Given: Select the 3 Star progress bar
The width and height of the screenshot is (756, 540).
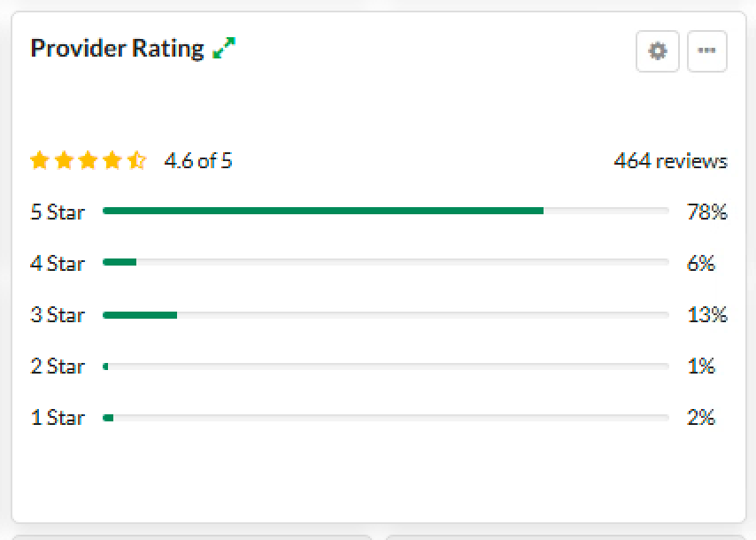Looking at the screenshot, I should point(385,314).
